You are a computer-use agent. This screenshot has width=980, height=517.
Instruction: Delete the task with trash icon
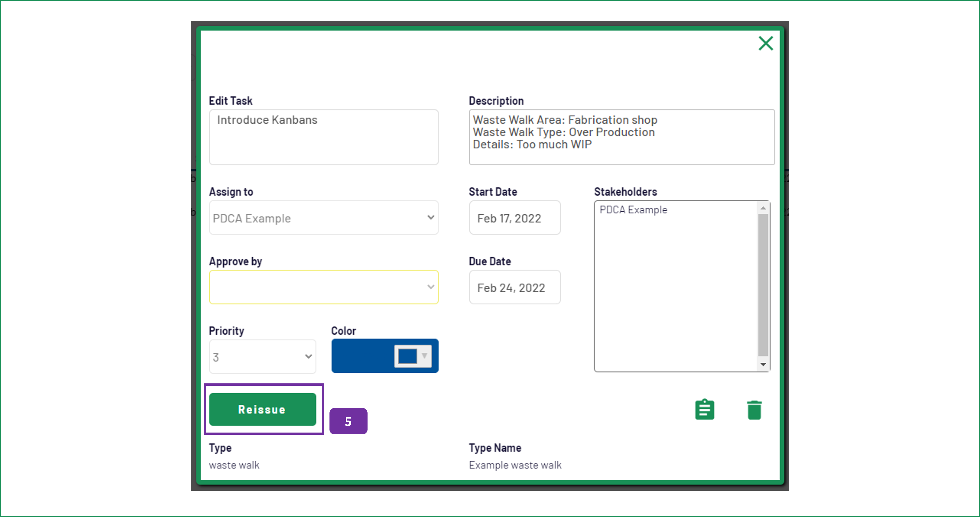[x=754, y=410]
